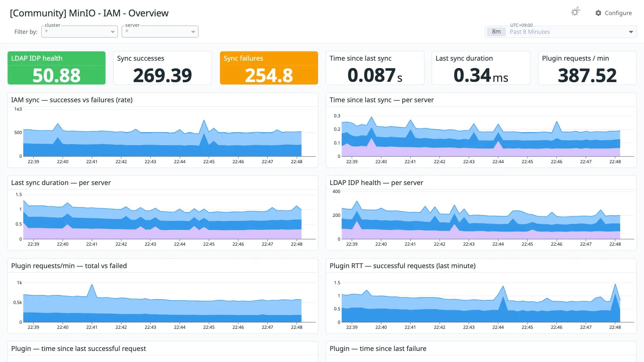This screenshot has height=362, width=644.
Task: Click the Configure gear icon
Action: click(x=598, y=13)
